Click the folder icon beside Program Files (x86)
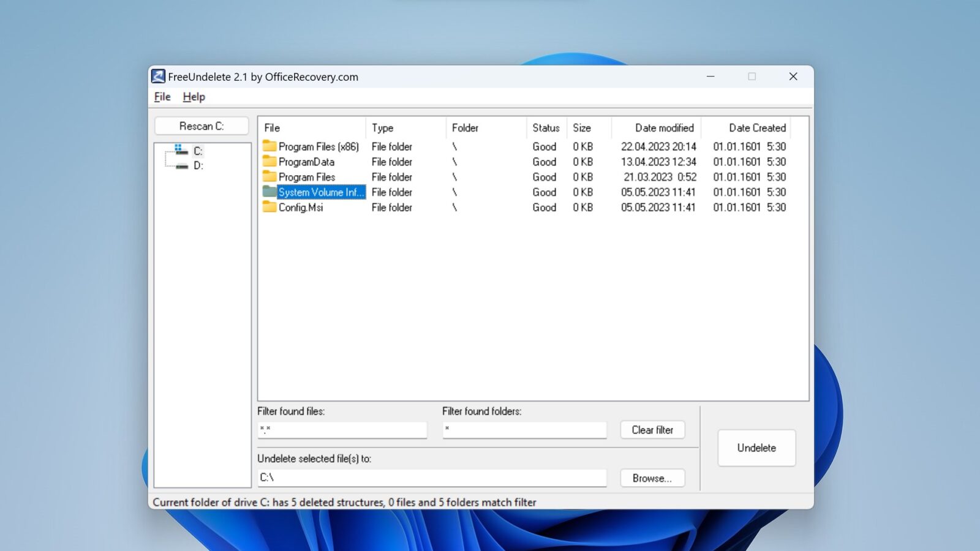 coord(269,146)
